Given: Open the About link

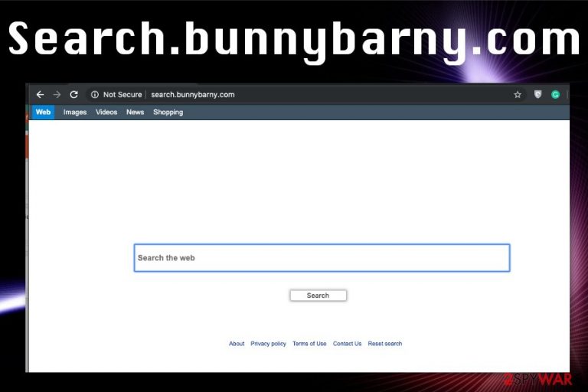Looking at the screenshot, I should coord(237,344).
